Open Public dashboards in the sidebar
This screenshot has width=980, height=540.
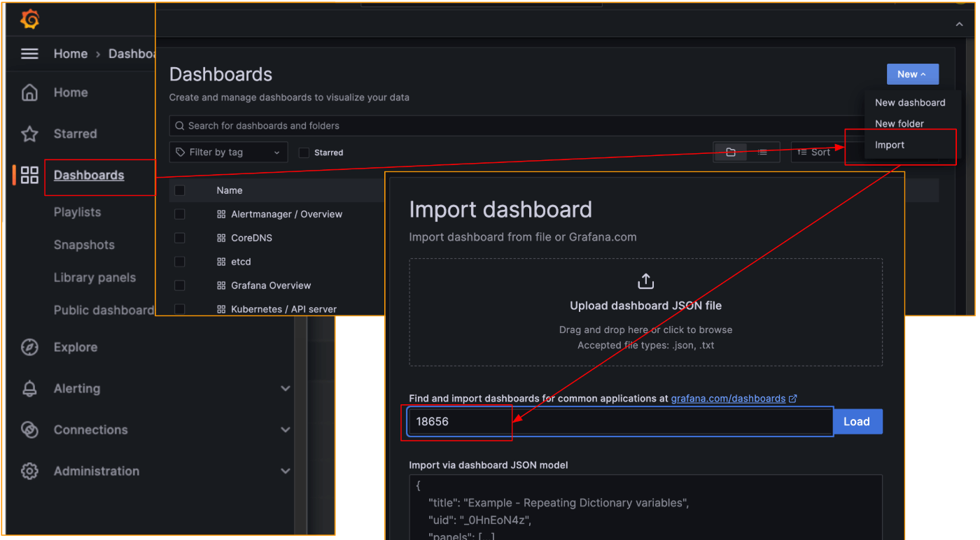coord(104,310)
